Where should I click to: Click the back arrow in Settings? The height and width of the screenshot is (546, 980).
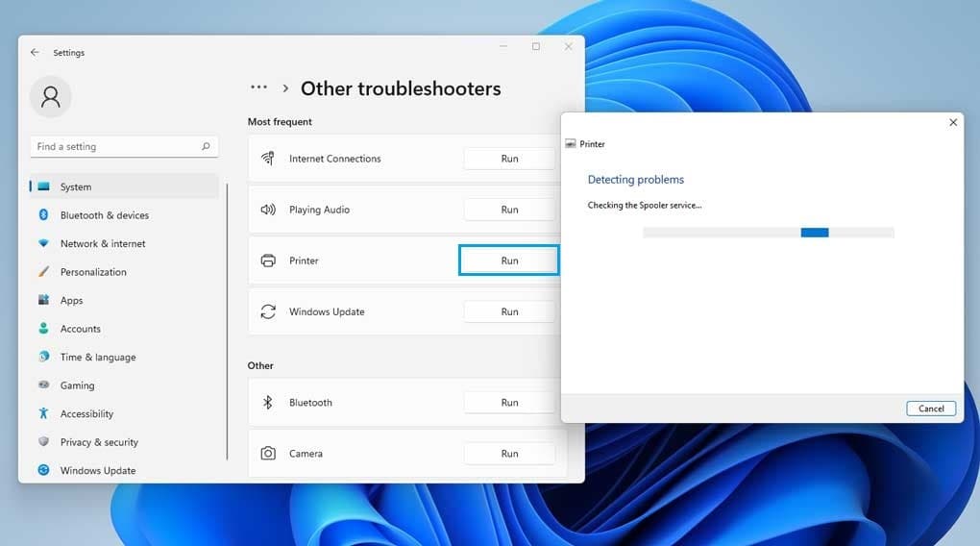[35, 53]
